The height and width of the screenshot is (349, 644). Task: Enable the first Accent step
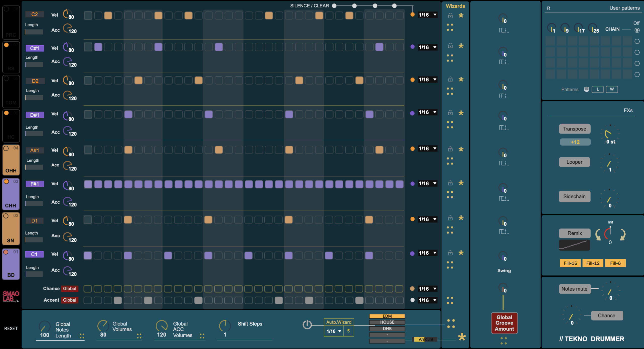coord(88,300)
